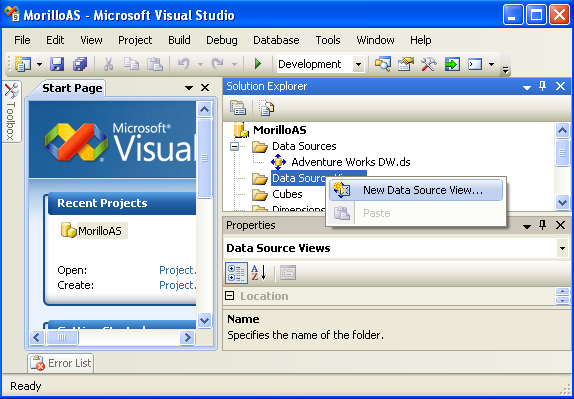Close the Solution Explorer panel

point(560,86)
